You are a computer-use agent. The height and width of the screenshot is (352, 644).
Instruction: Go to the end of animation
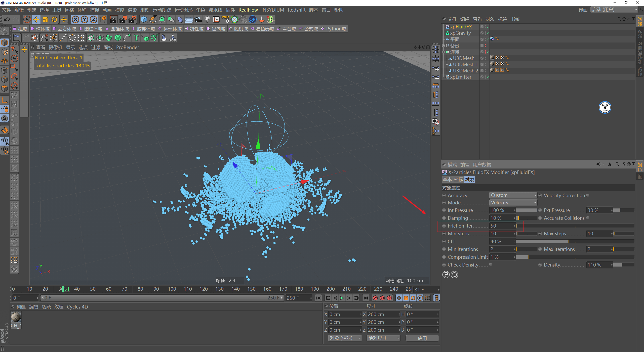(x=366, y=298)
